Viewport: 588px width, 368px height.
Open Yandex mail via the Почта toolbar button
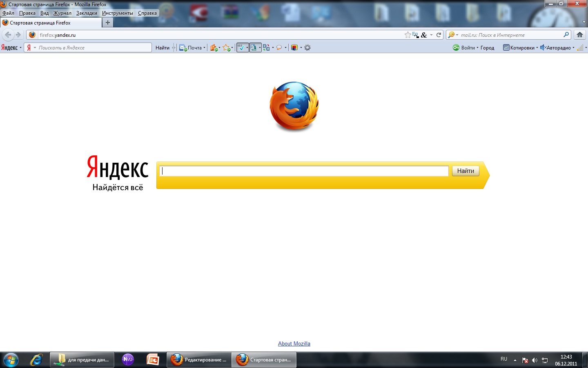(192, 47)
